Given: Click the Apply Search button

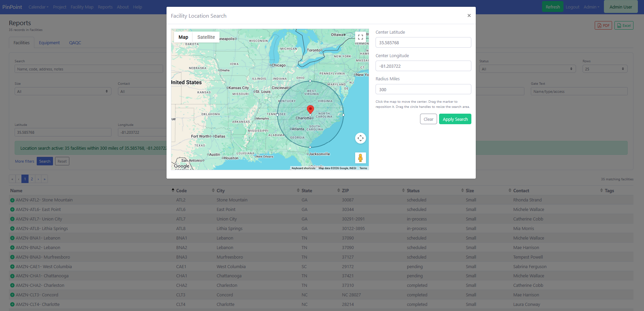Looking at the screenshot, I should (455, 119).
